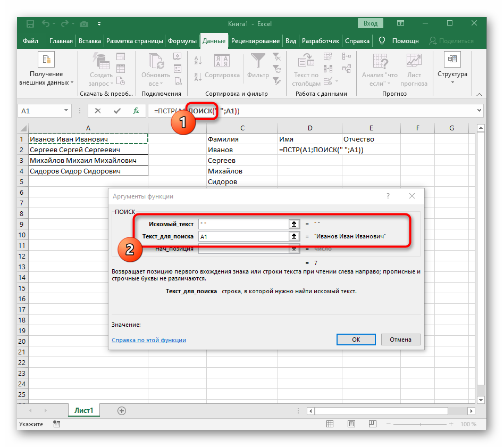
Task: Click cell containing Отчество
Action: [371, 139]
